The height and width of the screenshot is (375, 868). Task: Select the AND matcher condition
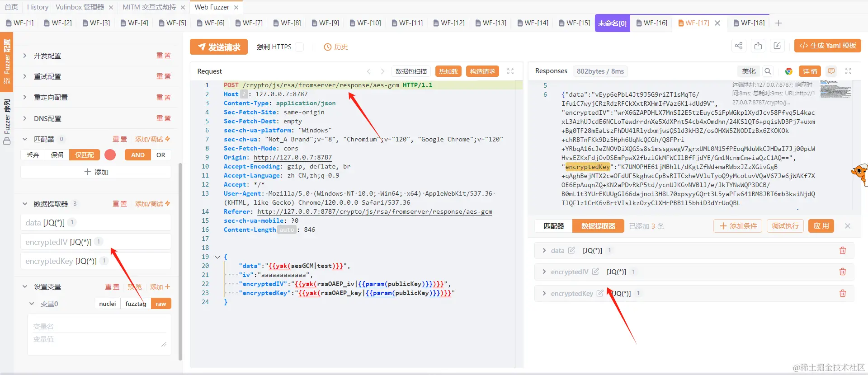coord(138,155)
